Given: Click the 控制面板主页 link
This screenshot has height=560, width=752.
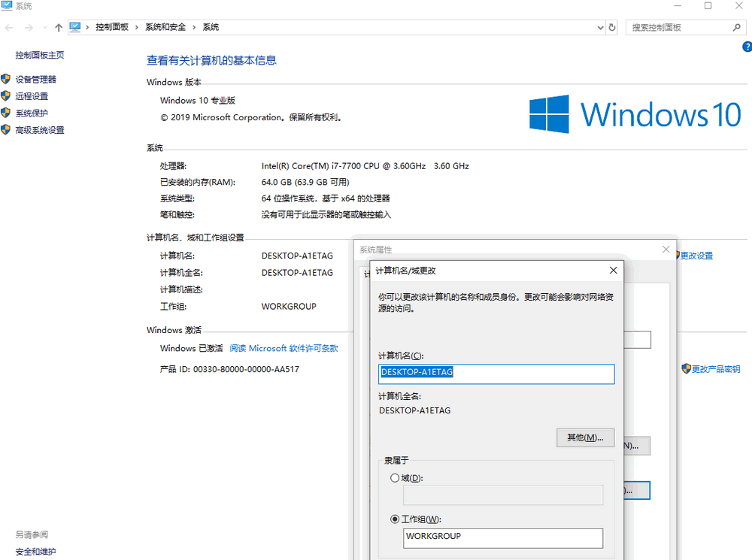Looking at the screenshot, I should click(40, 55).
